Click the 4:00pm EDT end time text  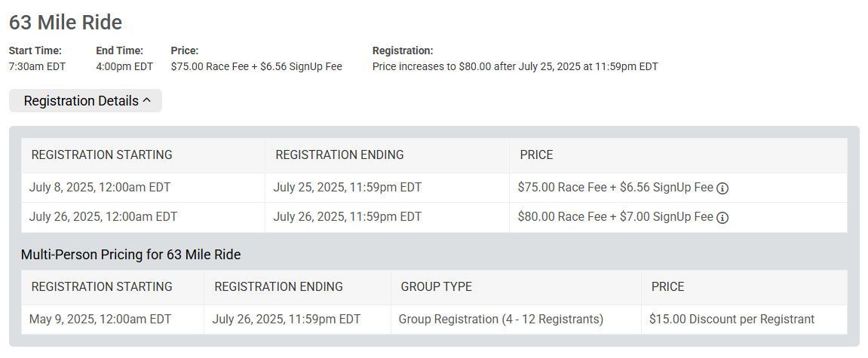pyautogui.click(x=124, y=67)
